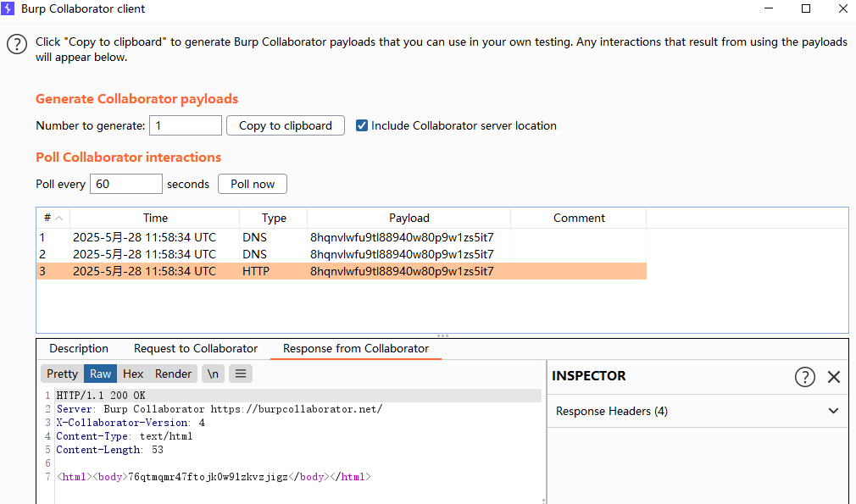This screenshot has height=504, width=856.
Task: Focus the Number to generate field
Action: 186,125
